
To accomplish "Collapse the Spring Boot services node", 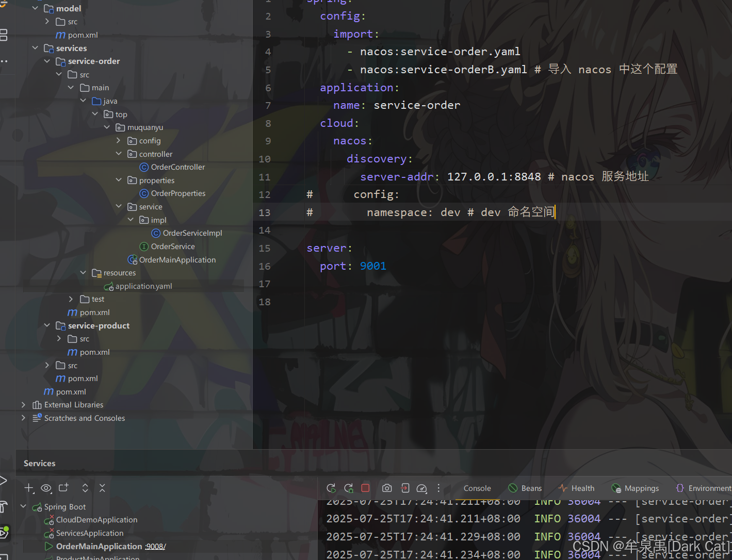I will pos(23,506).
